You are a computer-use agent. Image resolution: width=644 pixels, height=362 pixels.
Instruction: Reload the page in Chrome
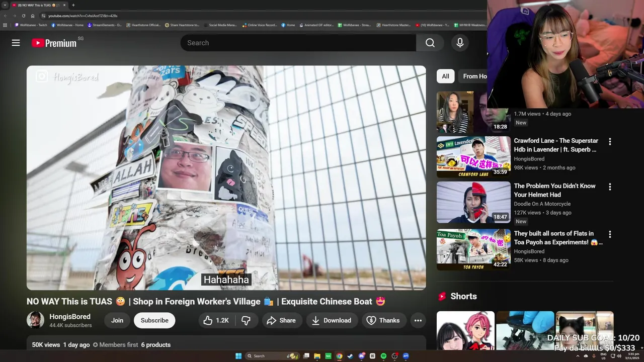point(23,16)
